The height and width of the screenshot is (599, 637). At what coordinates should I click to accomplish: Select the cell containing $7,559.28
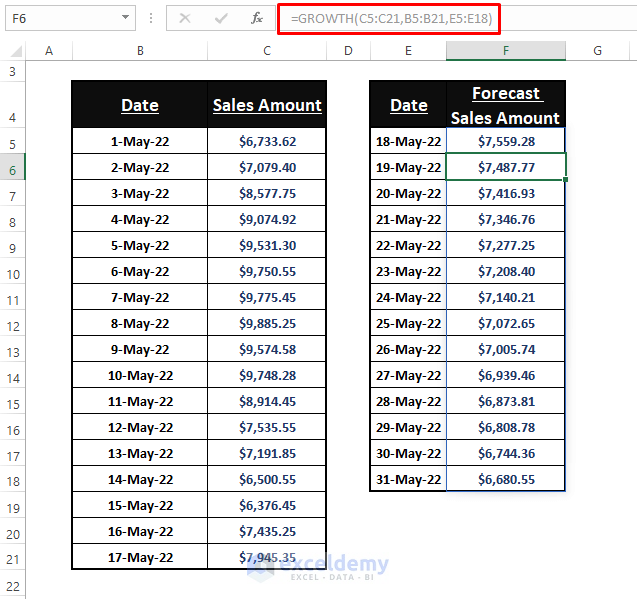(506, 142)
